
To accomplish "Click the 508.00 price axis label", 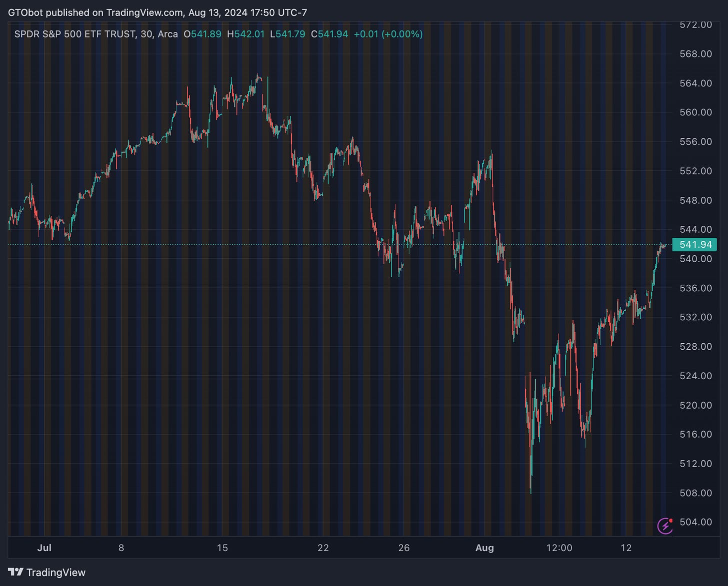I will [695, 493].
